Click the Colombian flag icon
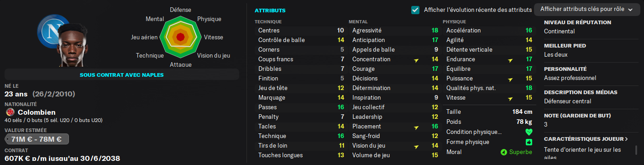 10,112
